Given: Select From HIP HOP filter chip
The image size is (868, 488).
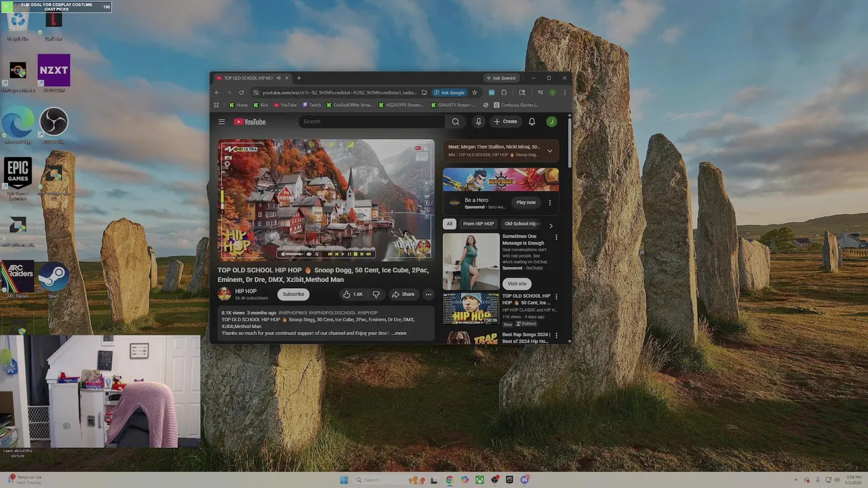Looking at the screenshot, I should pyautogui.click(x=478, y=224).
